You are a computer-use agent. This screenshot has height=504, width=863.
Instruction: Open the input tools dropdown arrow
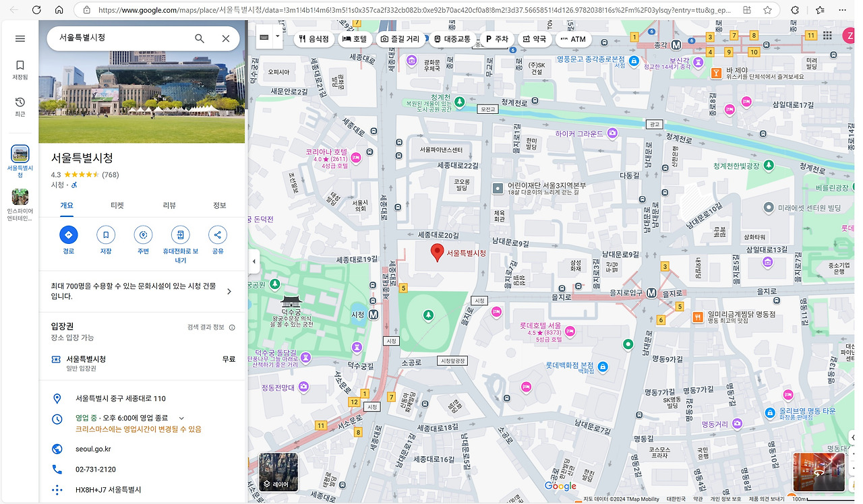278,36
